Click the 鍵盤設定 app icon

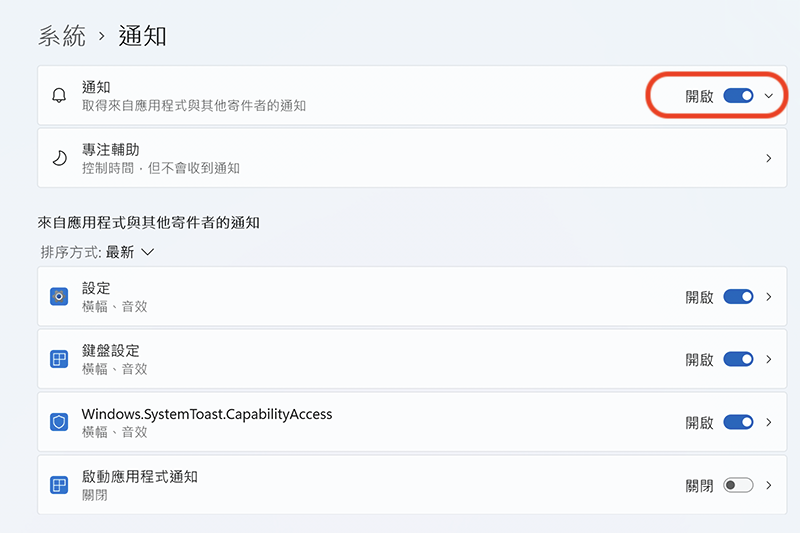pyautogui.click(x=59, y=359)
